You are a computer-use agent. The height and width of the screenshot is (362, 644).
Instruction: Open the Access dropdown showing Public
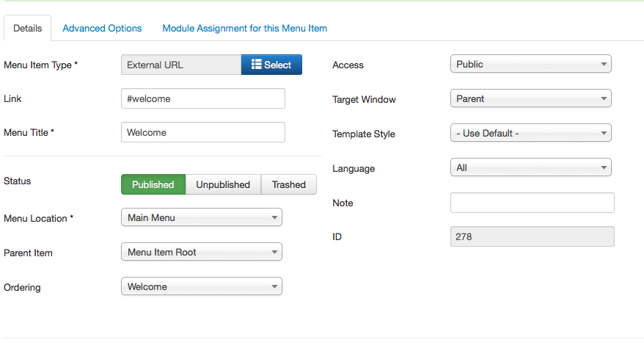point(530,64)
